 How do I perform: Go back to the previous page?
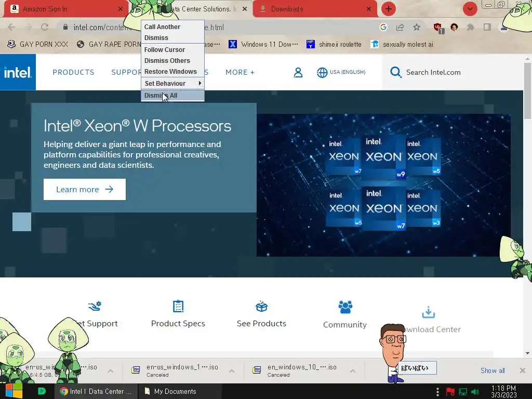click(11, 27)
